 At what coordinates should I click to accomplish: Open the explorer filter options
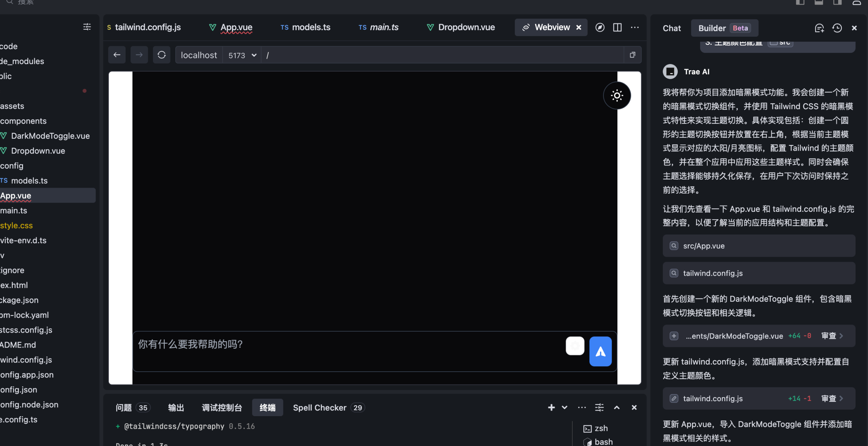tap(87, 27)
